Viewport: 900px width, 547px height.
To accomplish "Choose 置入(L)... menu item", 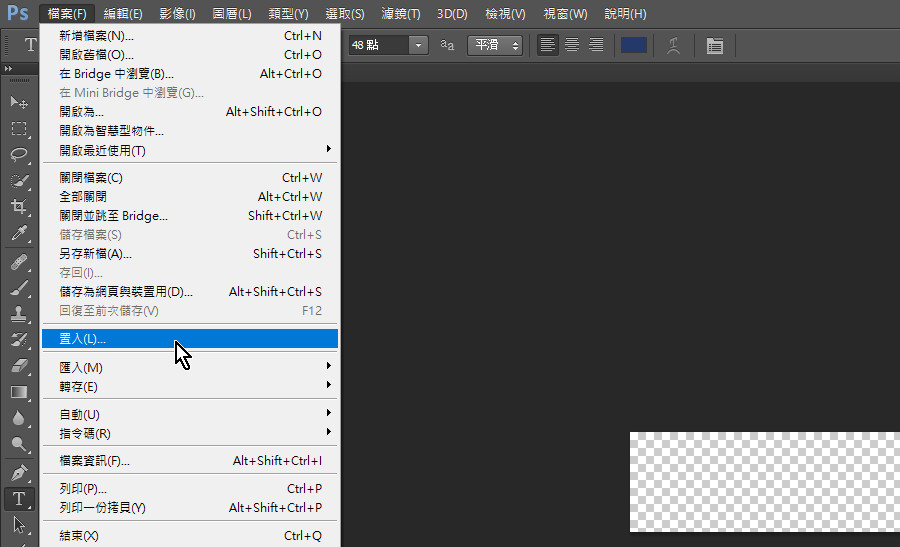I will (190, 339).
